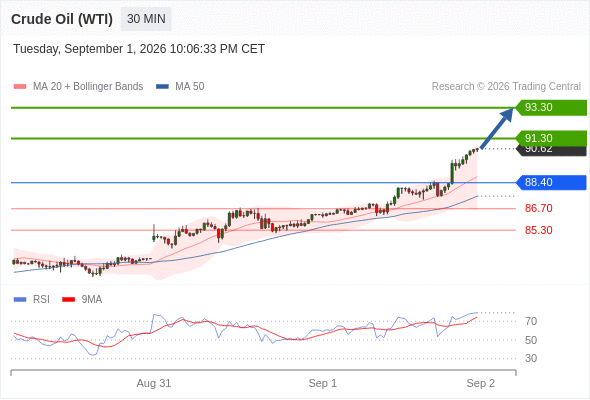Image resolution: width=590 pixels, height=400 pixels.
Task: Click the red 86.70 support label
Action: [x=538, y=208]
